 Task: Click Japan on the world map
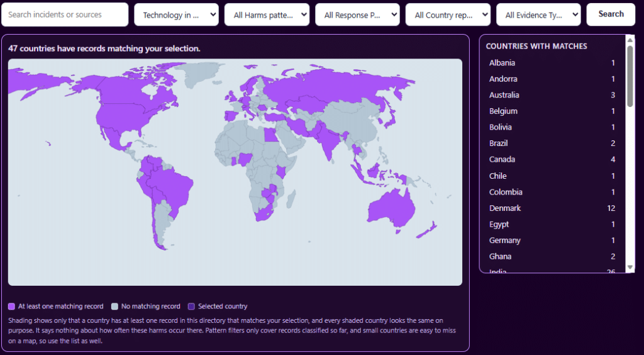pyautogui.click(x=389, y=119)
